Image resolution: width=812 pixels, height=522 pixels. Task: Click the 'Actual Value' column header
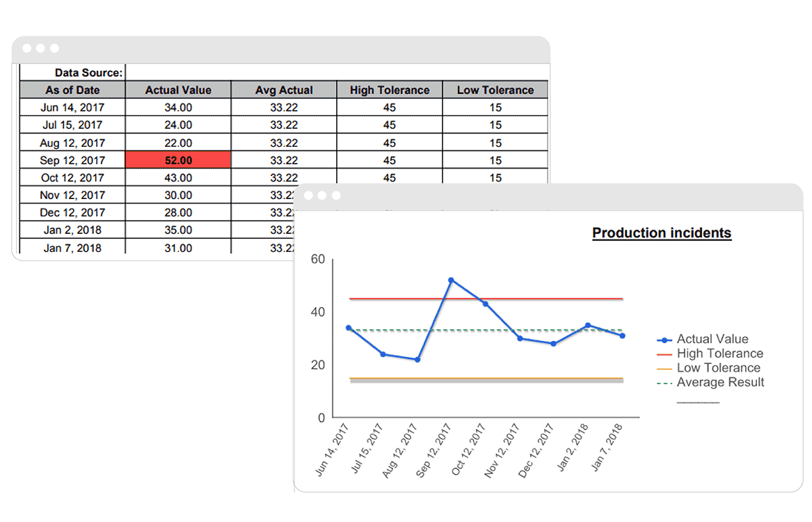178,90
